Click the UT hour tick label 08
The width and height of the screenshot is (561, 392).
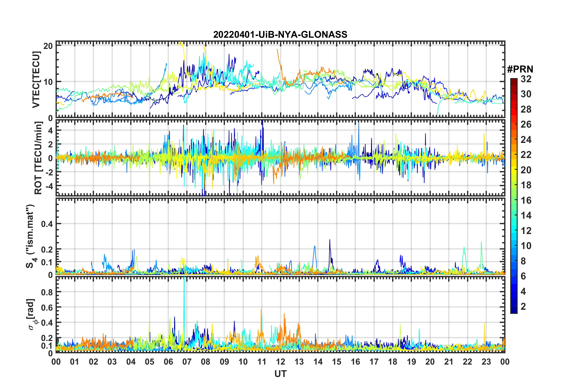coord(206,362)
